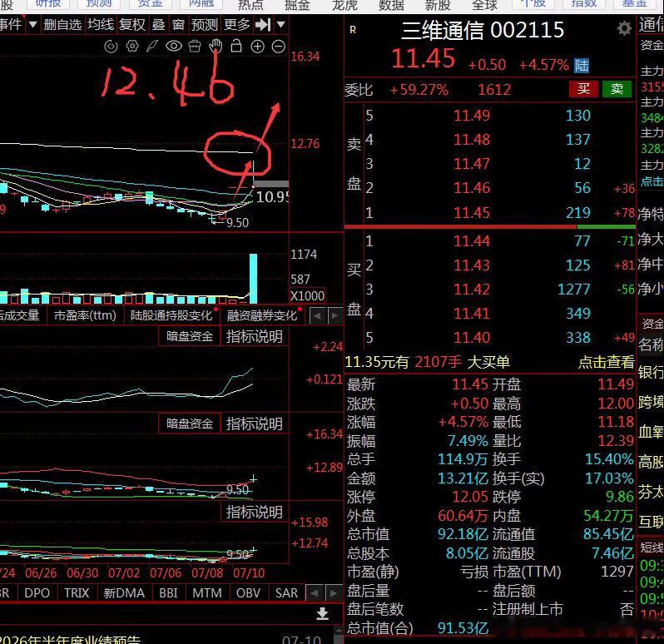Screen dimensions: 664x644
Task: Click the skip-to-end arrow icon in toolbar
Action: (263, 25)
